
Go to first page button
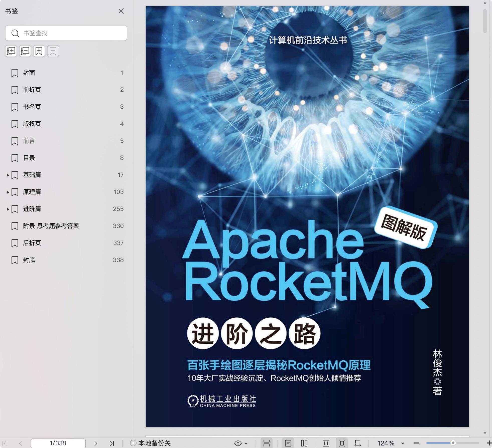pos(5,443)
